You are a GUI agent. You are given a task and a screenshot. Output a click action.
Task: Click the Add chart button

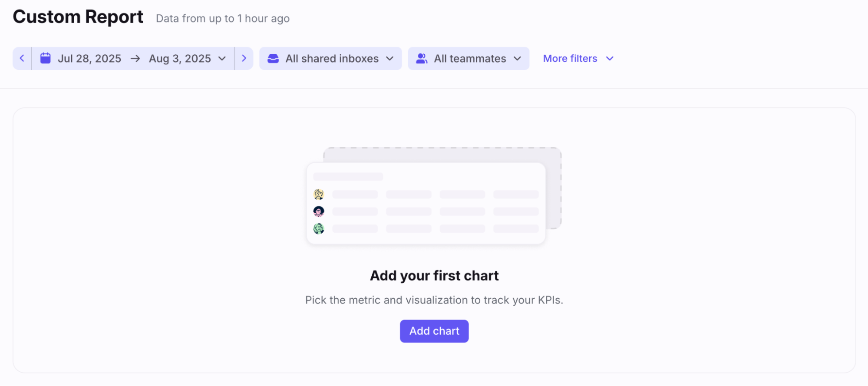[x=434, y=331]
